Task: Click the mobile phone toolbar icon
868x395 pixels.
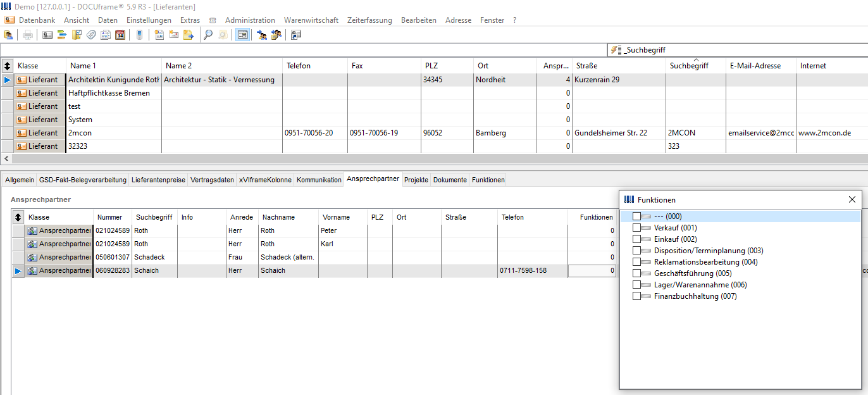Action: click(x=139, y=35)
